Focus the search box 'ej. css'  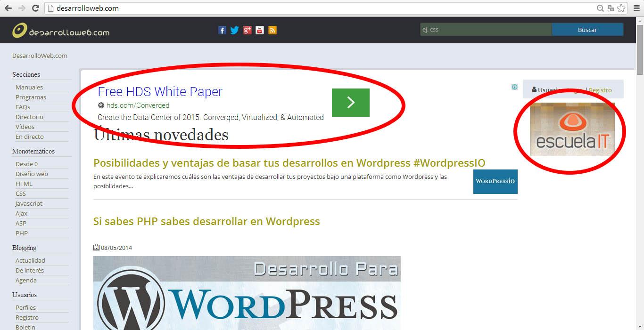486,30
